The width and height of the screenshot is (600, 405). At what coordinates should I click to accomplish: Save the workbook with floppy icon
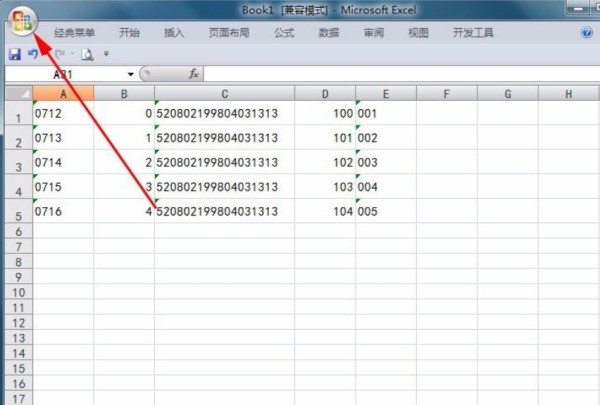[x=15, y=54]
